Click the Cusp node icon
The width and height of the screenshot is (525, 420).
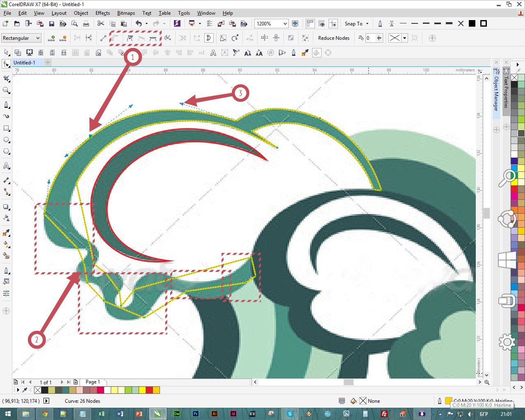(130, 38)
